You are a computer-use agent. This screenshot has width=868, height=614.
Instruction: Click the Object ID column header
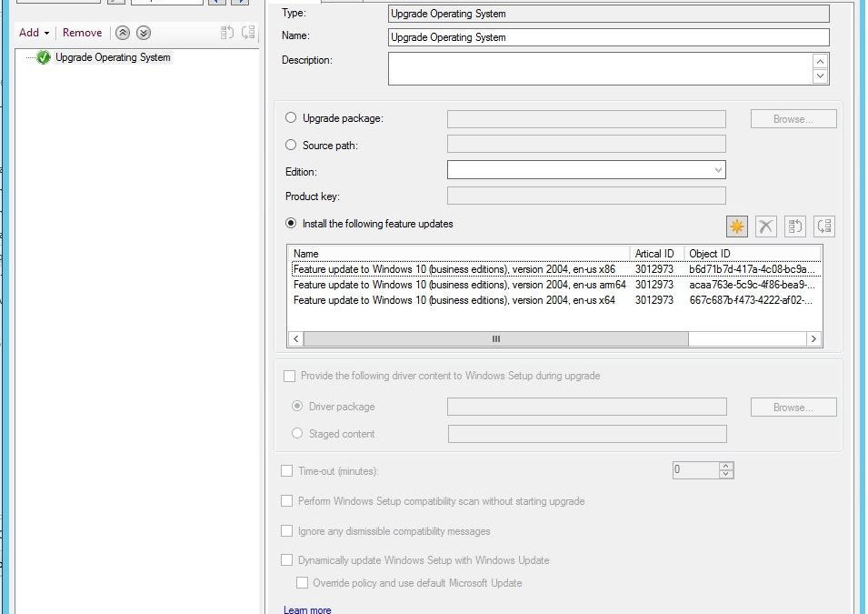tap(753, 253)
